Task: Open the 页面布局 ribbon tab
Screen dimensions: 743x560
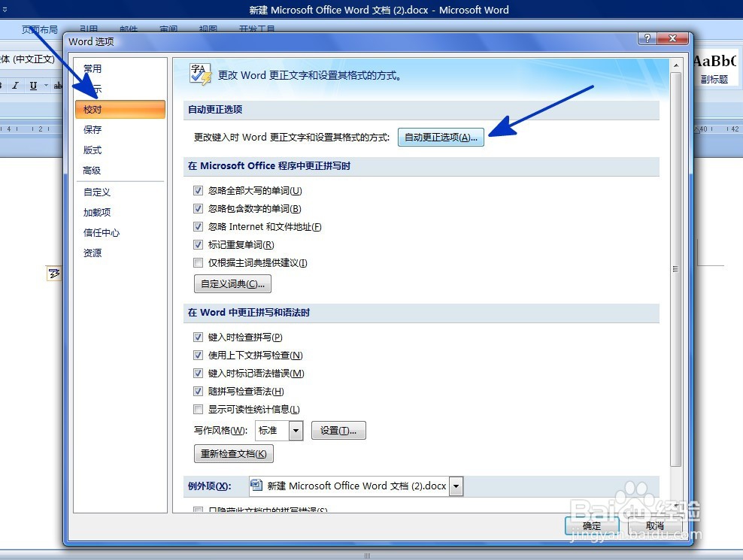Action: point(40,29)
